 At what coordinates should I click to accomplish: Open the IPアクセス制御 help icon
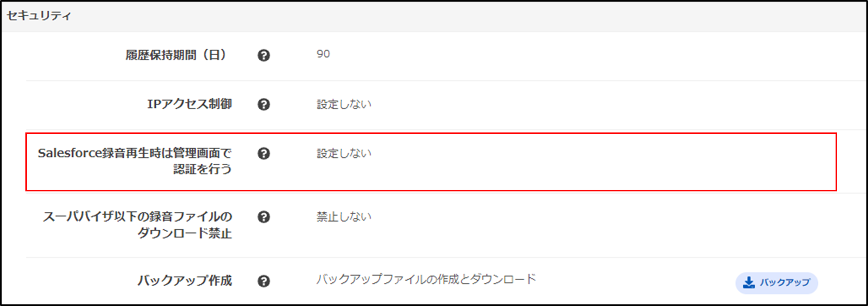pyautogui.click(x=264, y=104)
